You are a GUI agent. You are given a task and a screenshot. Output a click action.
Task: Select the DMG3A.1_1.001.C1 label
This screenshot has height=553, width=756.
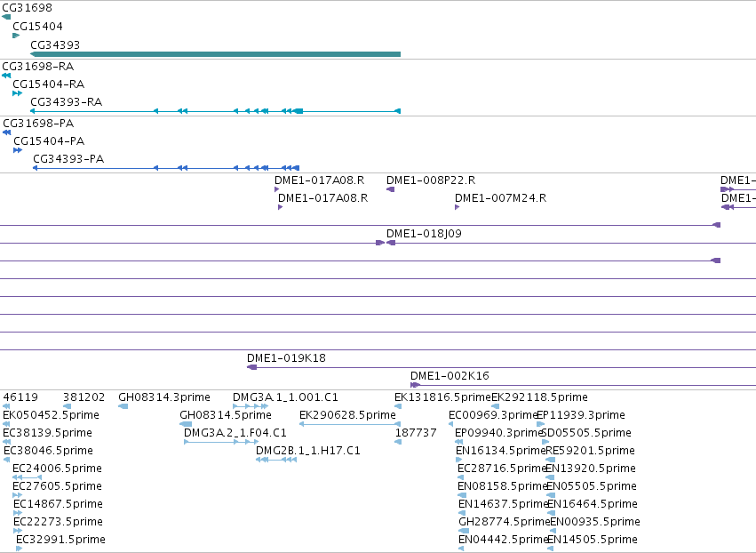(x=285, y=397)
